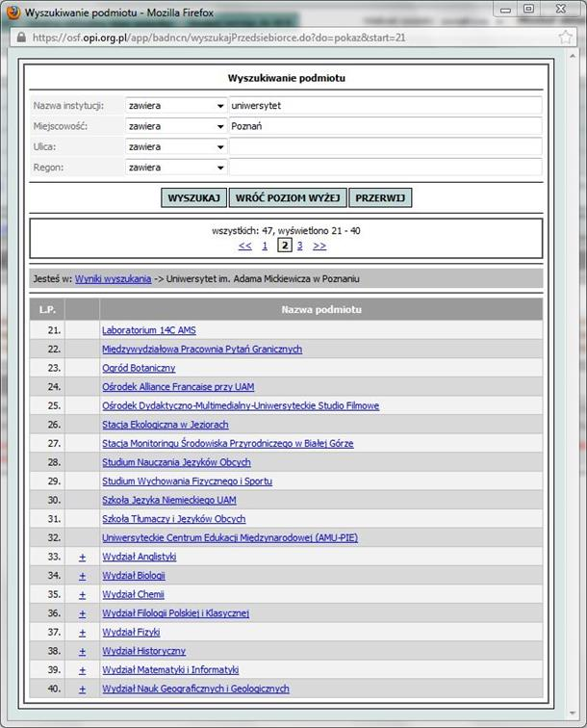Image resolution: width=587 pixels, height=728 pixels.
Task: Select Uniwersyteckie Centrum Edukacji Międzynarodowej (AMU-PIE)
Action: tap(230, 538)
